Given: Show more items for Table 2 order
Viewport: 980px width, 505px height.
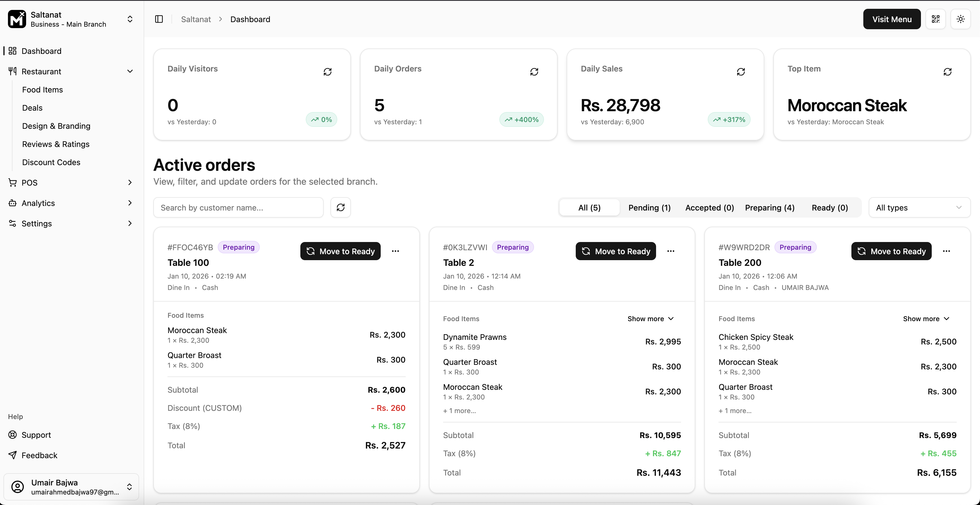Looking at the screenshot, I should pyautogui.click(x=651, y=319).
